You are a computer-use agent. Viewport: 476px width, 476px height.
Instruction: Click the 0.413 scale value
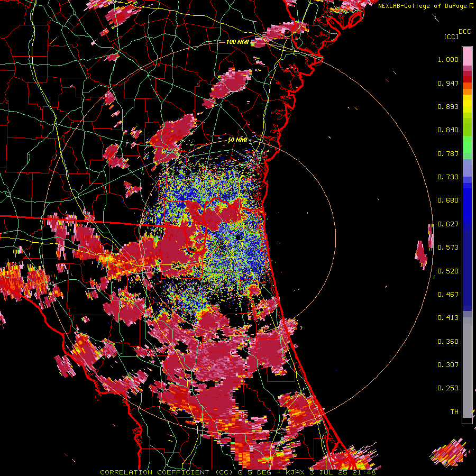(448, 318)
